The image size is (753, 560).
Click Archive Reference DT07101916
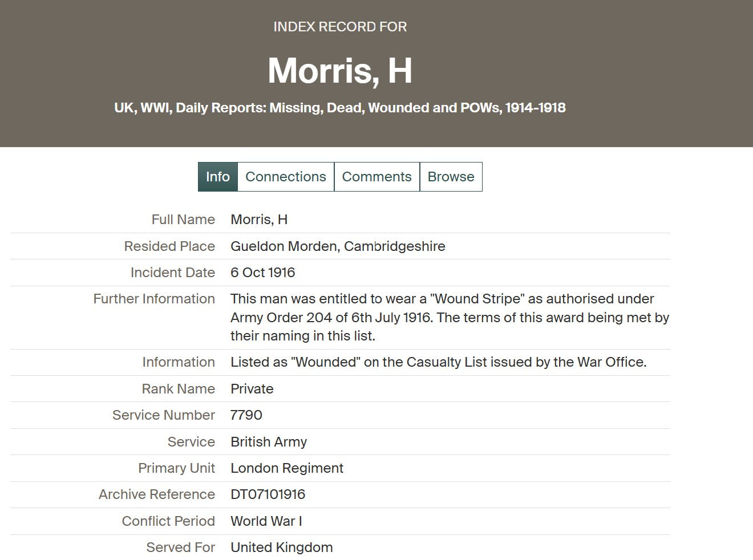[268, 494]
